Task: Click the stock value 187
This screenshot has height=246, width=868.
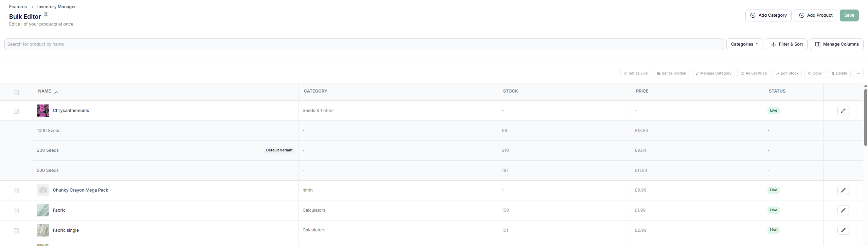Action: click(505, 170)
